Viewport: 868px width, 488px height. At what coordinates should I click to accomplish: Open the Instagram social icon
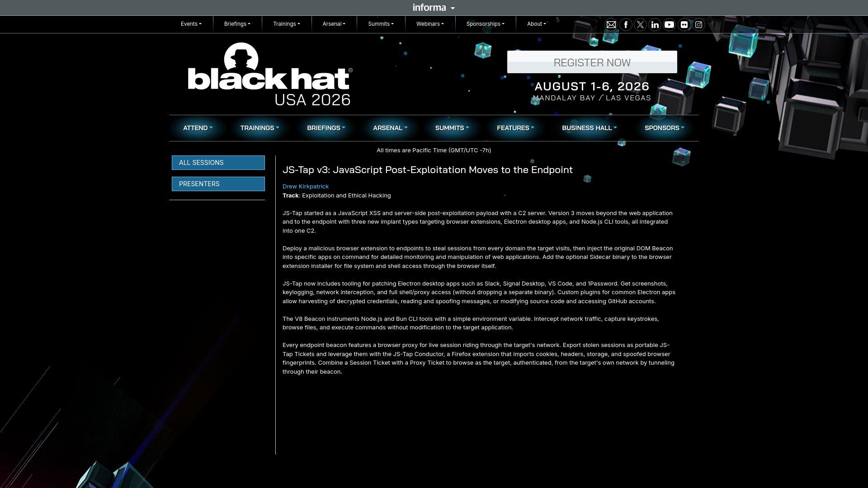(x=698, y=25)
